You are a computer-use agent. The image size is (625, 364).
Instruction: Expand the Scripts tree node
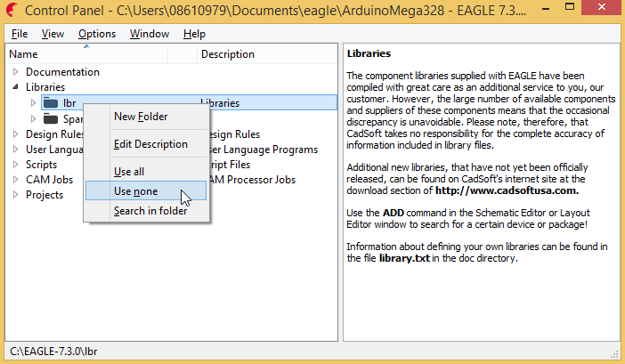[x=15, y=165]
